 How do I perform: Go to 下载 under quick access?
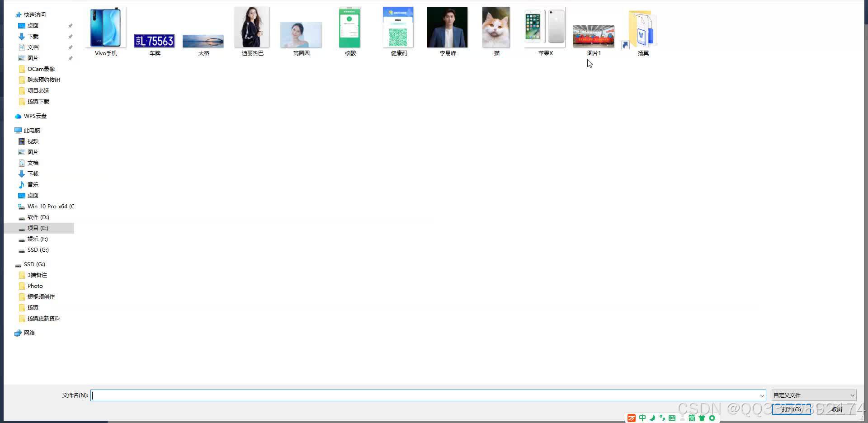pyautogui.click(x=33, y=36)
